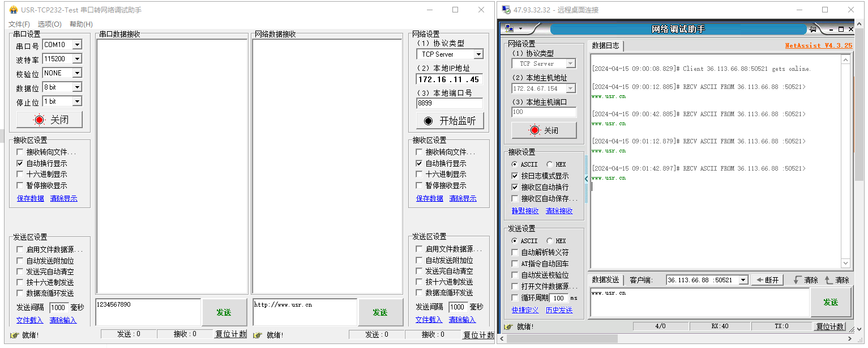Select HEX radio in NetAssist 接收设置

point(550,164)
